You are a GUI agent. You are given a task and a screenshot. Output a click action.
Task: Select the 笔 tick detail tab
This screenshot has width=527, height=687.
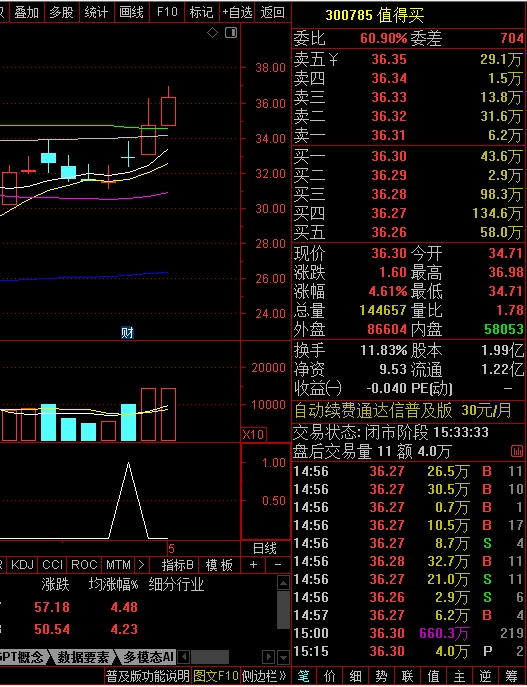[304, 676]
